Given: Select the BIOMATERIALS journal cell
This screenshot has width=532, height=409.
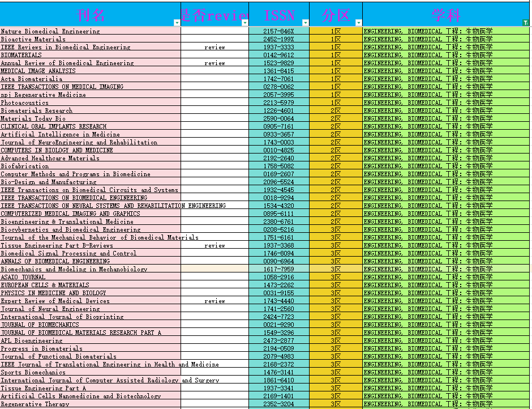Looking at the screenshot, I should coord(90,55).
